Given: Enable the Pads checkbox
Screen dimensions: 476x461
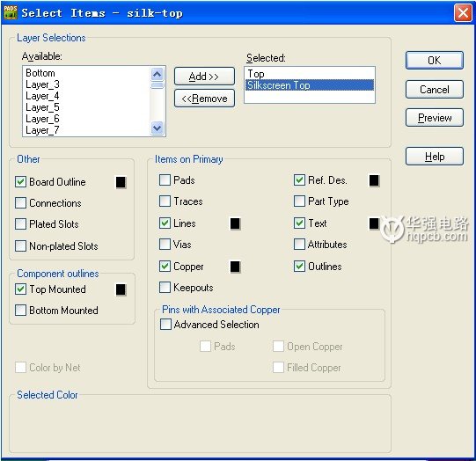Looking at the screenshot, I should [165, 179].
